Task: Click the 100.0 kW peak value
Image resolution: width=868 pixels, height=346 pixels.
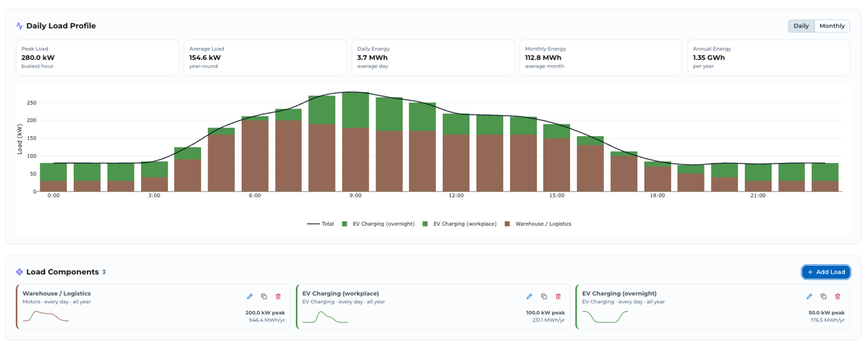Action: point(545,313)
